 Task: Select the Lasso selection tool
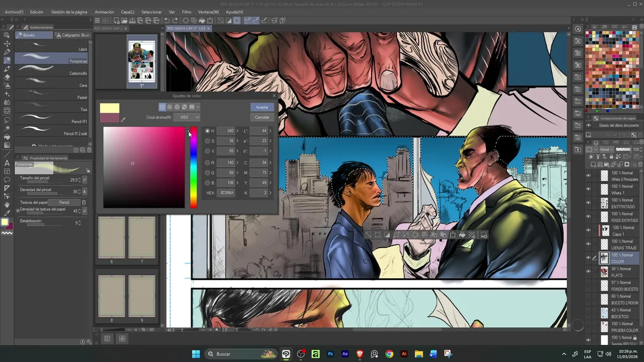point(7,120)
